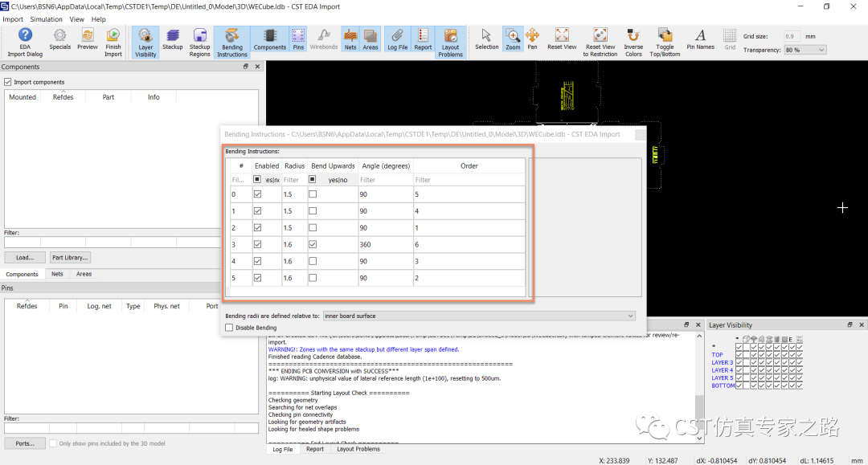
Task: Open the Log File toolbar button
Action: coord(398,39)
